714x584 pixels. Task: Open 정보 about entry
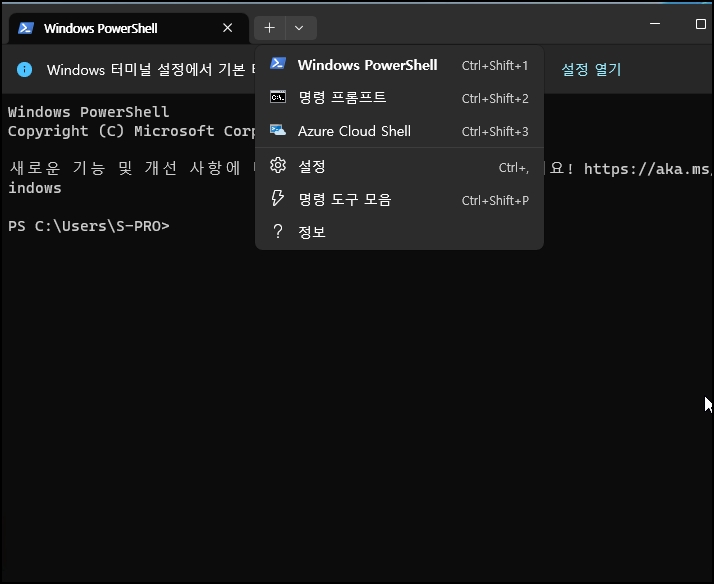(399, 232)
